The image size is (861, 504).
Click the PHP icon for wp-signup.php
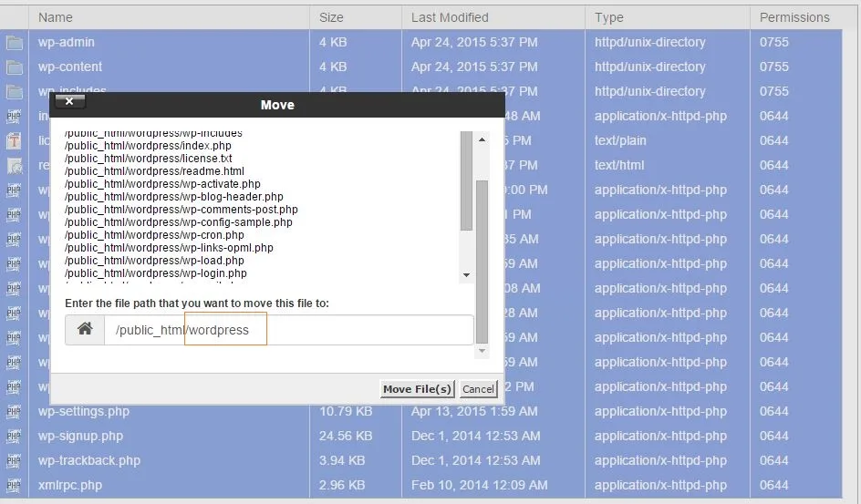(x=14, y=436)
